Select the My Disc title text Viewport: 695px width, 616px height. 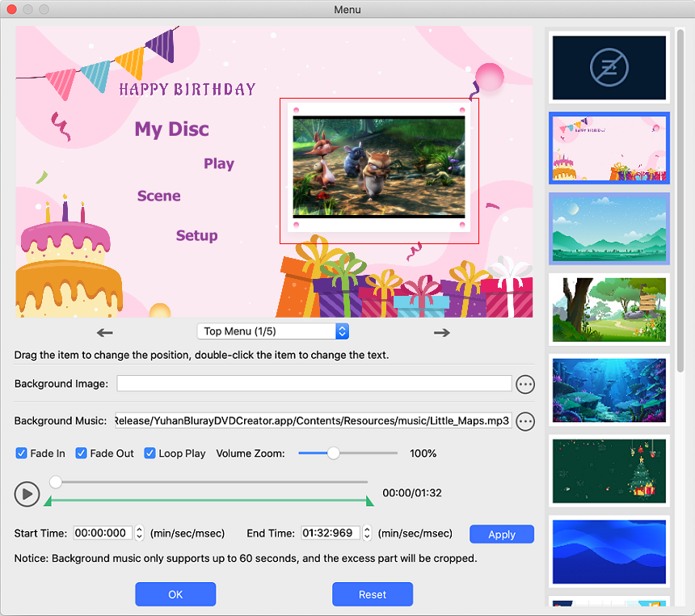172,129
